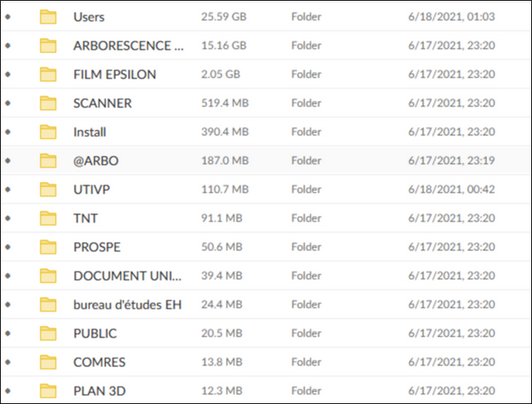Click the 25.59 GB size of Users
Viewport: 532px width, 404px height.
click(x=224, y=17)
